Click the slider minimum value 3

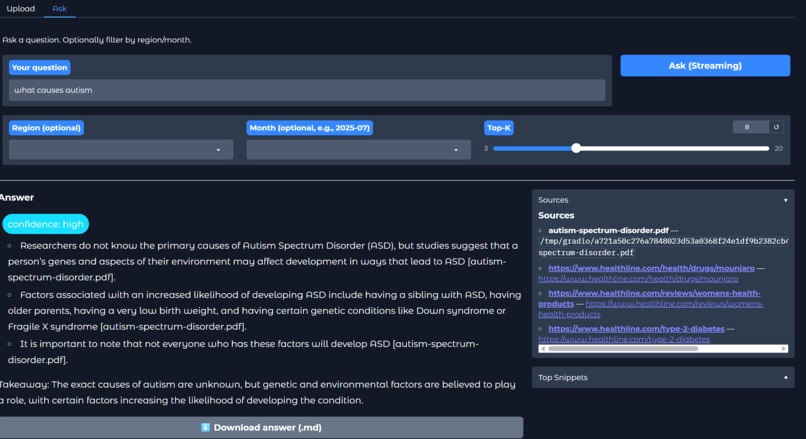tap(486, 149)
